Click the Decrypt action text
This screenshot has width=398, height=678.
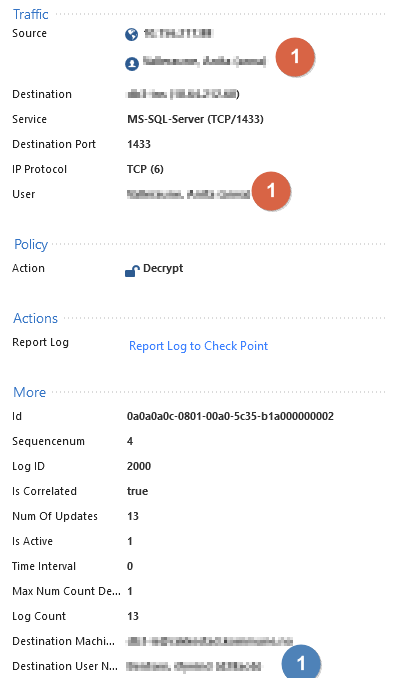(x=163, y=269)
